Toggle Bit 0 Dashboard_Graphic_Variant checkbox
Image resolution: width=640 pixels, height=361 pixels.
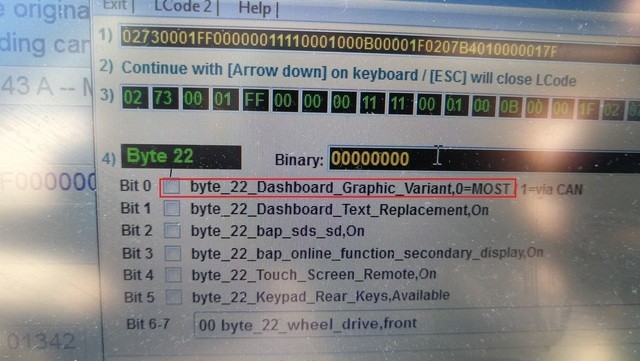click(172, 187)
